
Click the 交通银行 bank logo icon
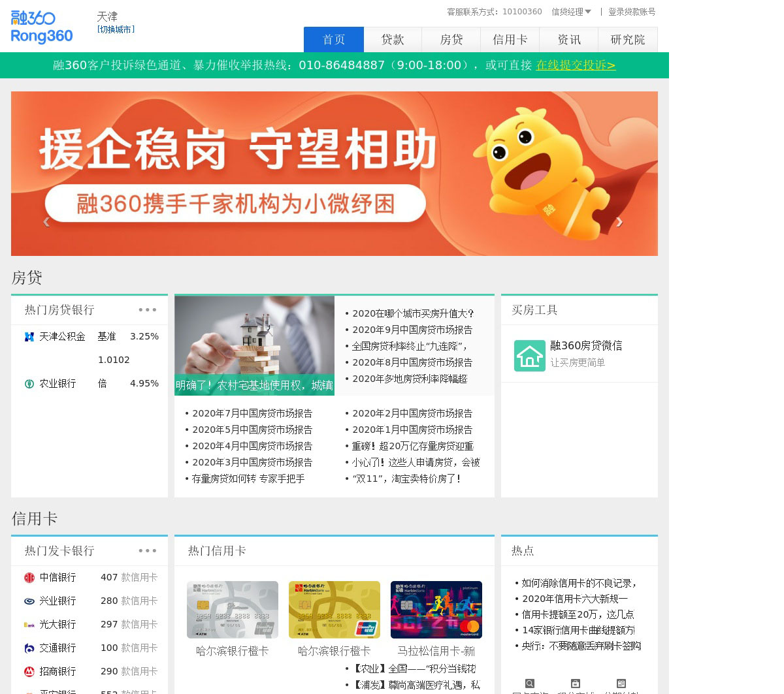pos(29,648)
